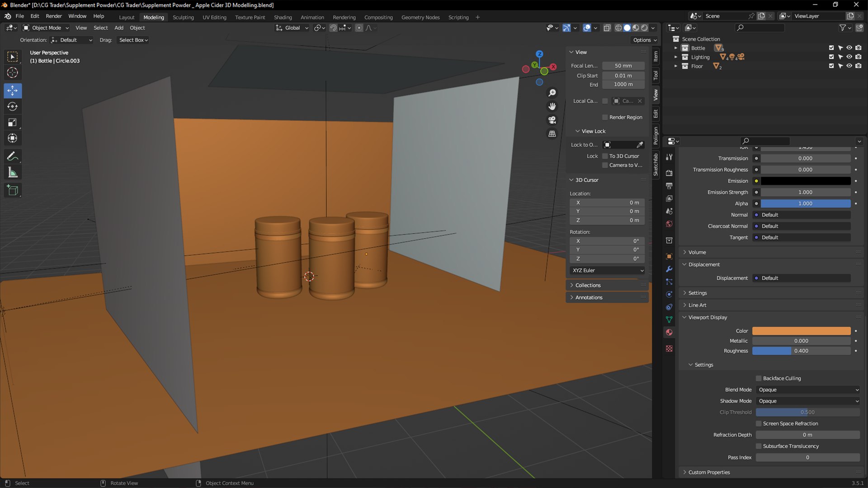Screen dimensions: 868x488
Task: Open the Shadow Mode dropdown
Action: (x=808, y=401)
